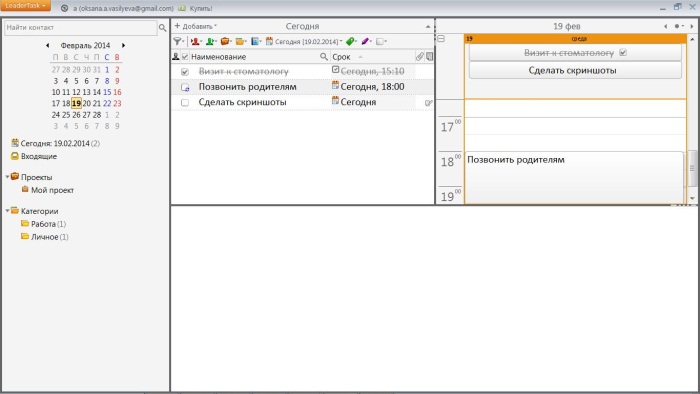Select date 28 in February calendar
Image resolution: width=700 pixels, height=394 pixels.
click(97, 115)
